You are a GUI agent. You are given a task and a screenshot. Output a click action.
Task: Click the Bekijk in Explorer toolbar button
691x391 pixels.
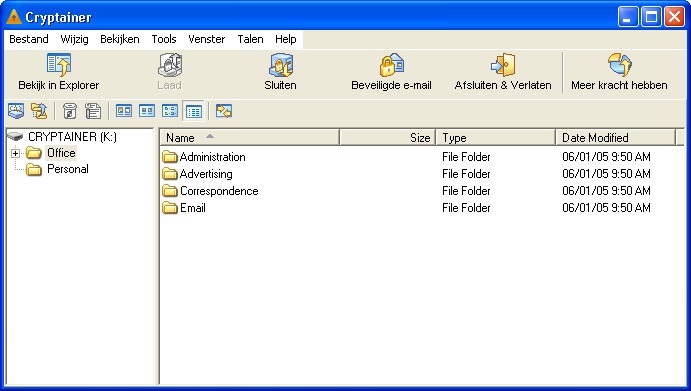click(x=59, y=72)
